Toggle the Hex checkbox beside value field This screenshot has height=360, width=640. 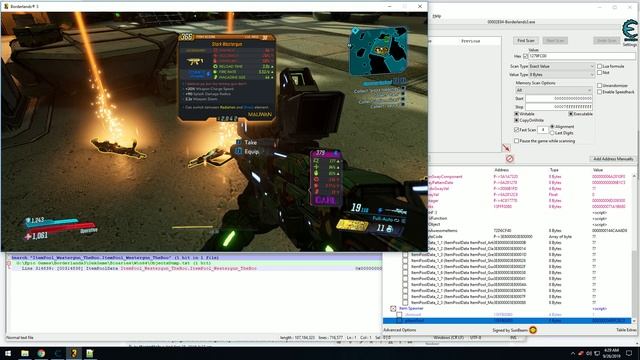tap(525, 56)
